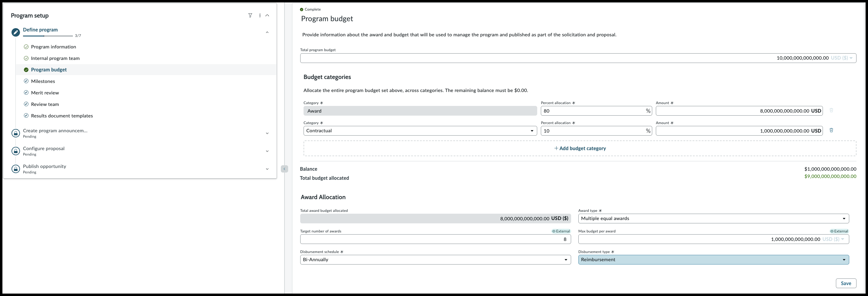Select the Program budget step

pos(49,70)
